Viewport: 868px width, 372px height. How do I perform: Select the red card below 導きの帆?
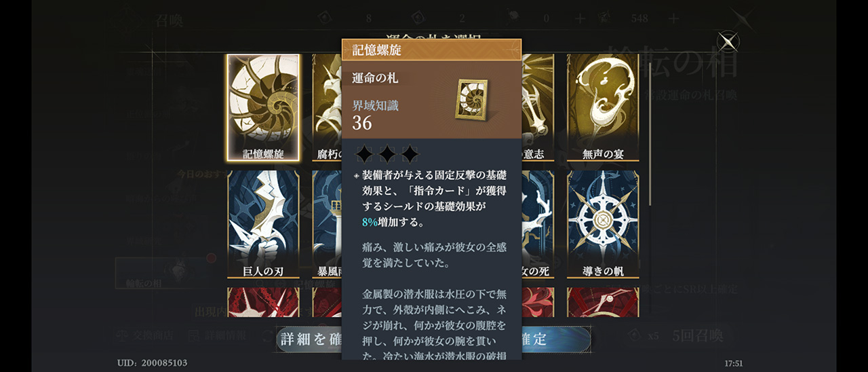click(604, 302)
